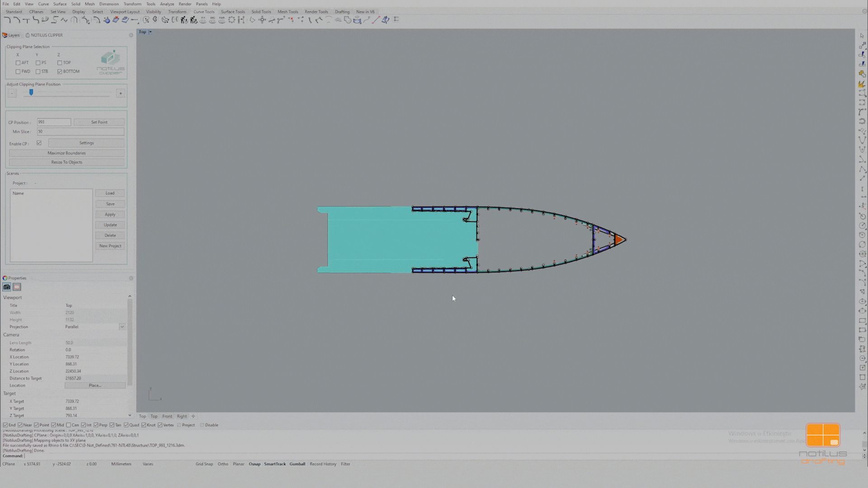Image resolution: width=868 pixels, height=488 pixels.
Task: Click the last toolbar icon with horizontal lines
Action: [396, 20]
